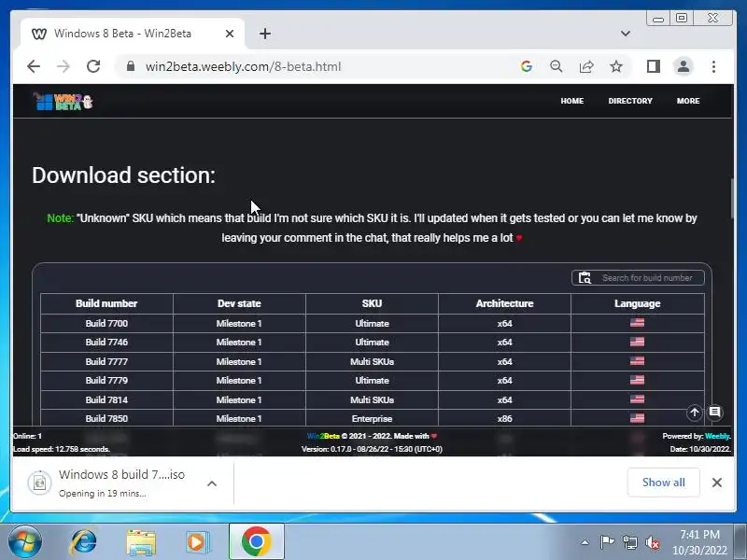Open the Windows Start button
747x560 pixels.
point(24,541)
